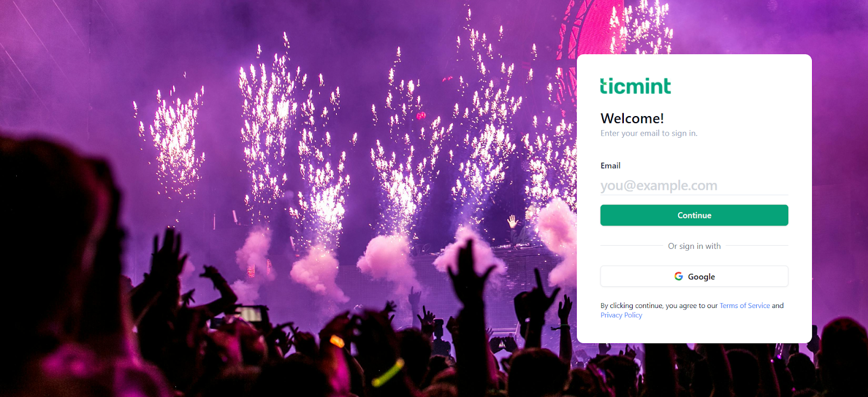Click the DJ's raised hand on stage
The image size is (868, 397).
513,221
